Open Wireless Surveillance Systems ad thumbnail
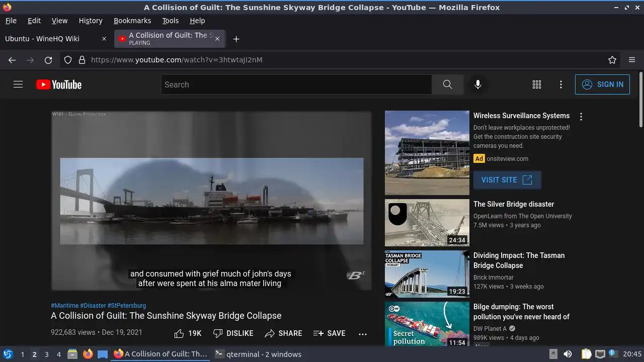Screen dimensions: 644x362 [x=427, y=153]
